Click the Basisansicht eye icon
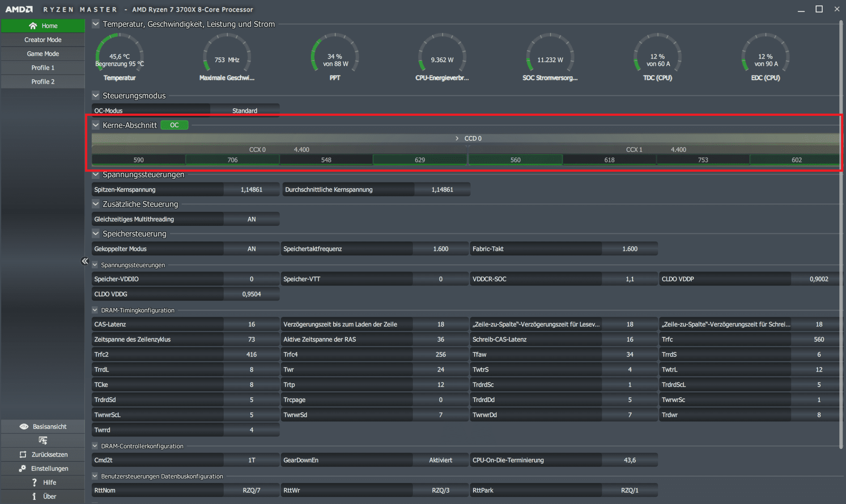This screenshot has width=846, height=504. click(24, 427)
